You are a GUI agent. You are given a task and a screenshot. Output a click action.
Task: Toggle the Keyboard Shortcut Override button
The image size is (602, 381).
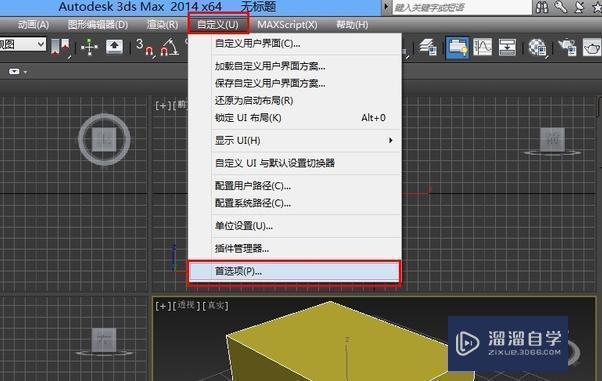114,47
